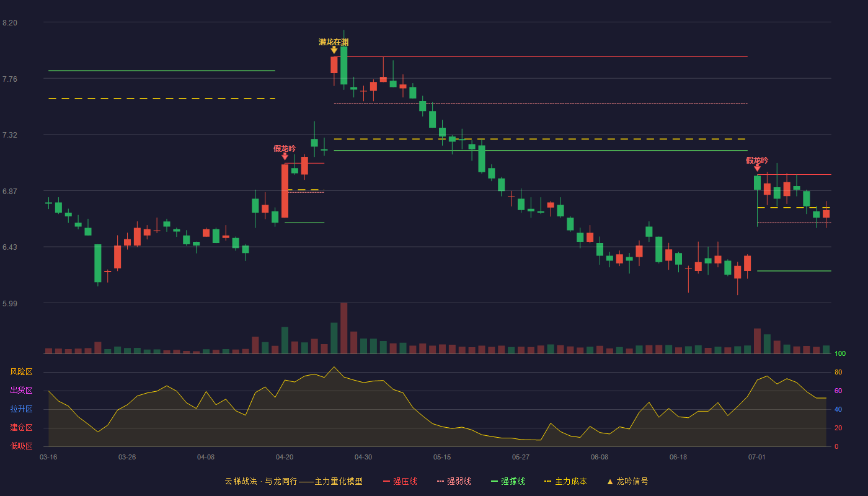Screen dimensions: 868x496
Task: Click the 6.43 price axis label
Action: point(10,247)
